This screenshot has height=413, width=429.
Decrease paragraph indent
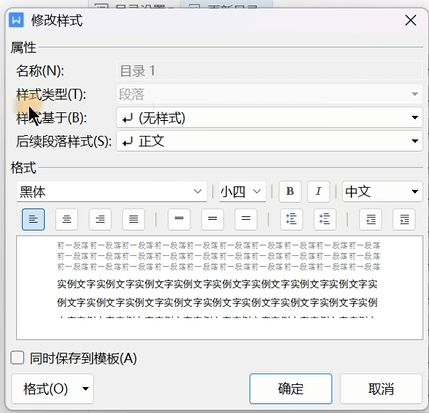(x=370, y=219)
